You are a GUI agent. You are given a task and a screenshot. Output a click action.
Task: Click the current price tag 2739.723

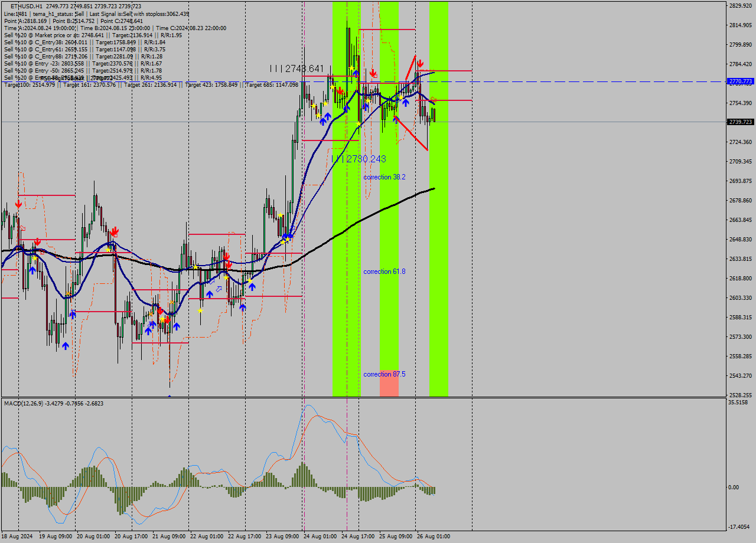pyautogui.click(x=741, y=122)
